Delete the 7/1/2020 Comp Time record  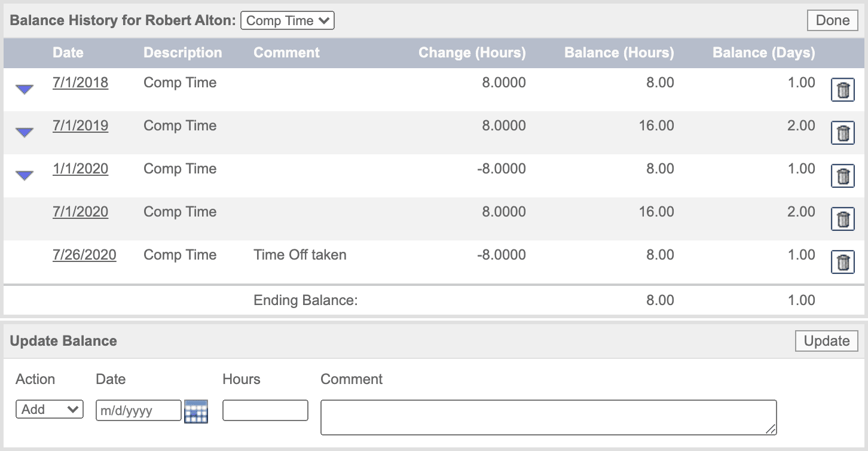tap(843, 218)
